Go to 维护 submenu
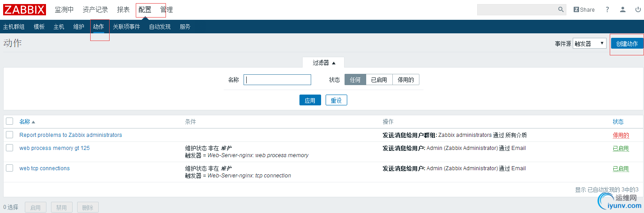This screenshot has width=644, height=213. 79,27
